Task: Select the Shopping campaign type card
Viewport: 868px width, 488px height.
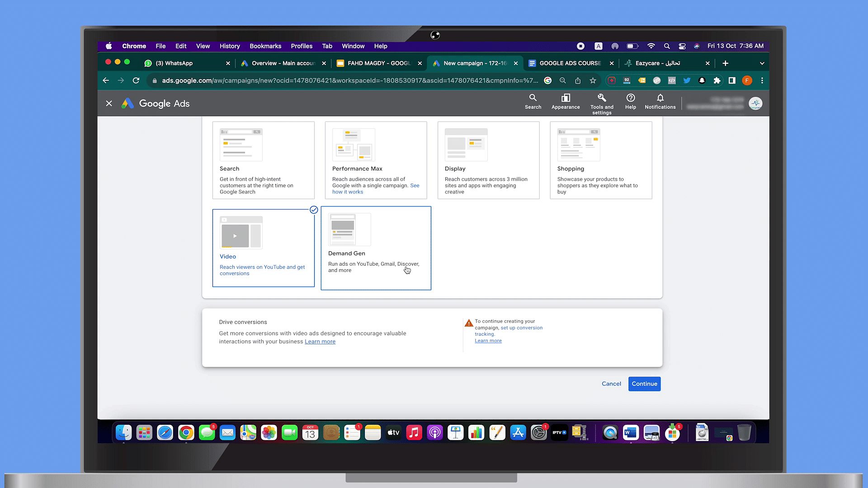Action: [601, 160]
